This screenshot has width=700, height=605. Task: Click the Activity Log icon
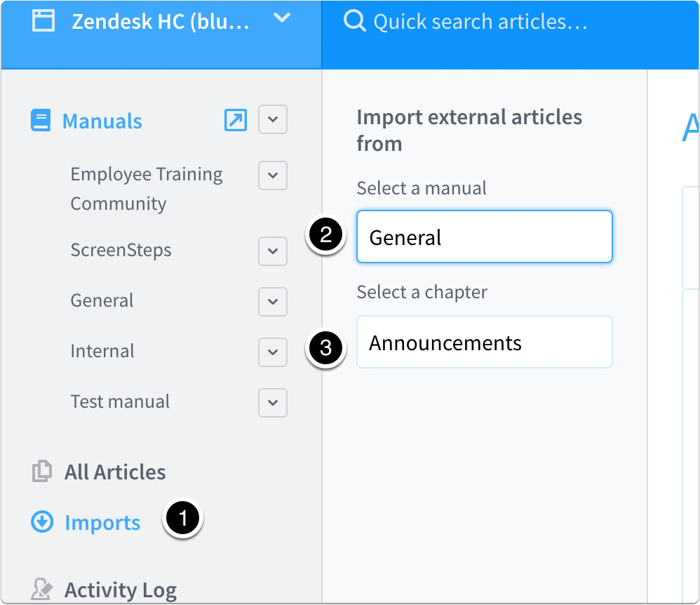[x=42, y=589]
